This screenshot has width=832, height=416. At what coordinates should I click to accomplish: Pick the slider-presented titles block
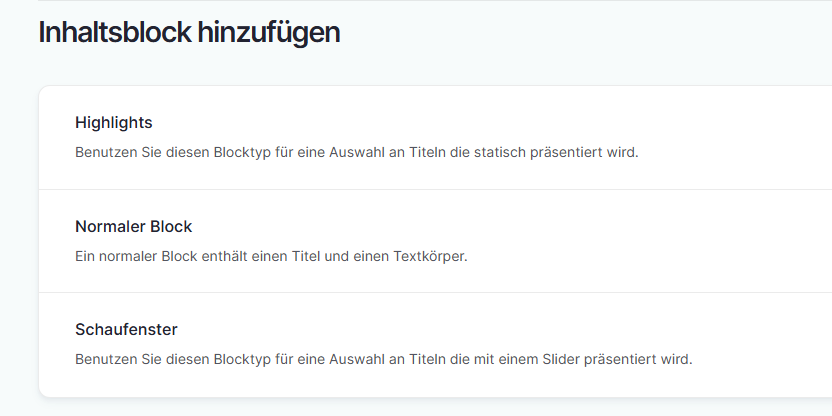point(400,344)
